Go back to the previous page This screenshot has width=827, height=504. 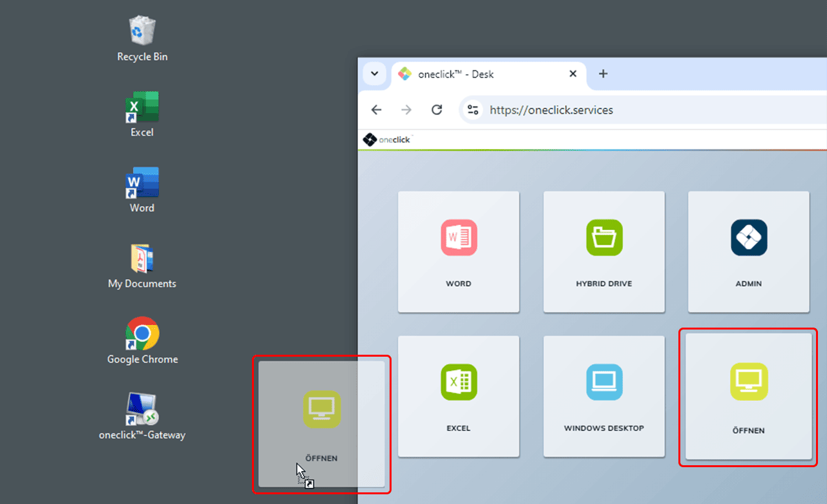(x=377, y=110)
